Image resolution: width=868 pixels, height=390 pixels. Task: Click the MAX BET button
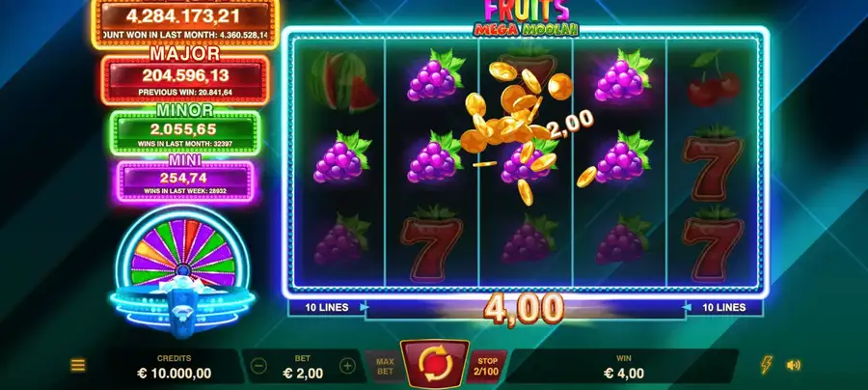pyautogui.click(x=385, y=366)
